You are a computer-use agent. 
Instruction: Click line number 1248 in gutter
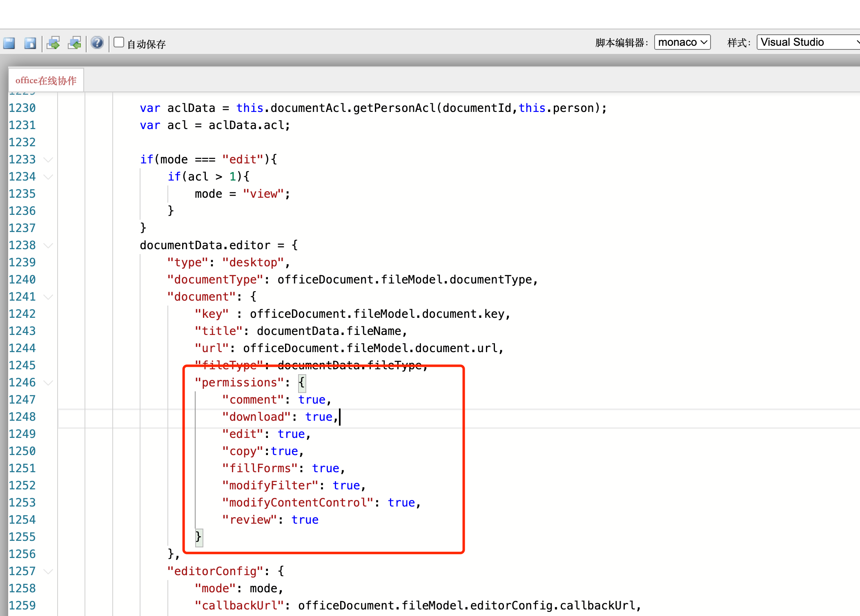coord(22,417)
